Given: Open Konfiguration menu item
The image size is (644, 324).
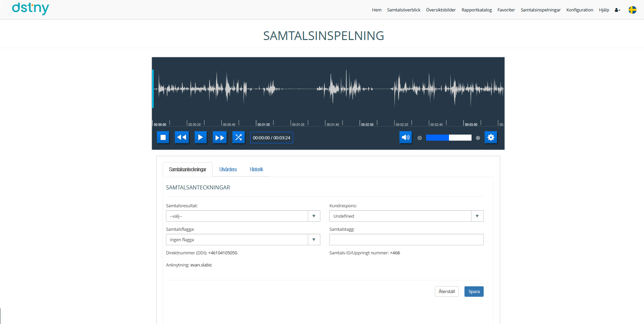Looking at the screenshot, I should pyautogui.click(x=580, y=10).
